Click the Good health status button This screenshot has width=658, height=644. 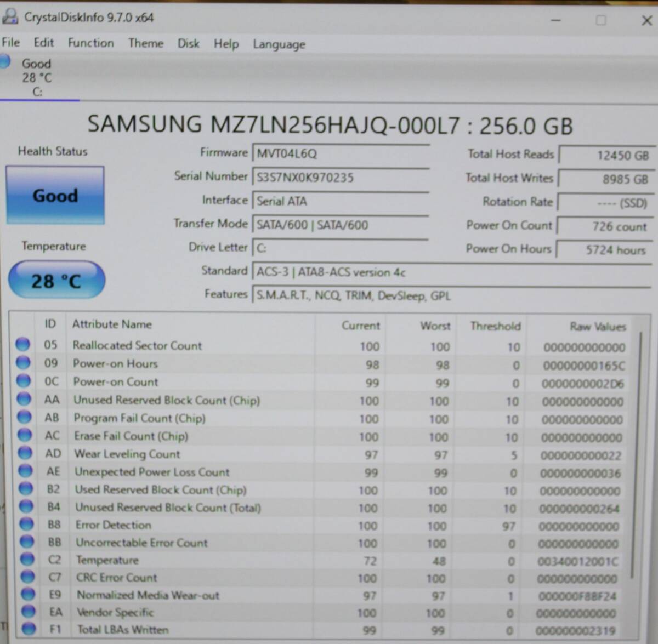click(x=55, y=195)
